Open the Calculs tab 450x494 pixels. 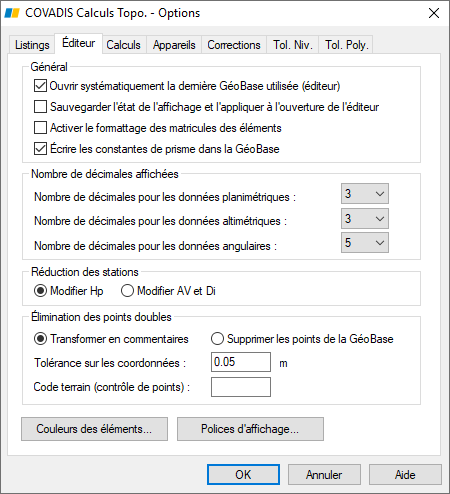click(x=123, y=45)
